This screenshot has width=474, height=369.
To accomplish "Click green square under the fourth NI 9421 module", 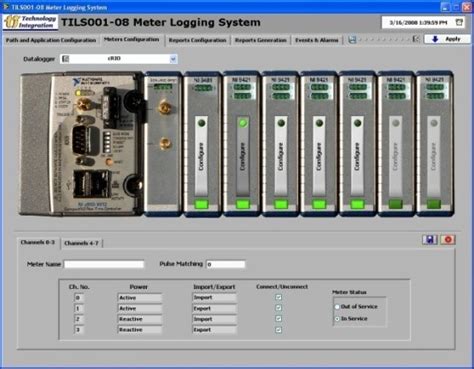I will tap(357, 204).
